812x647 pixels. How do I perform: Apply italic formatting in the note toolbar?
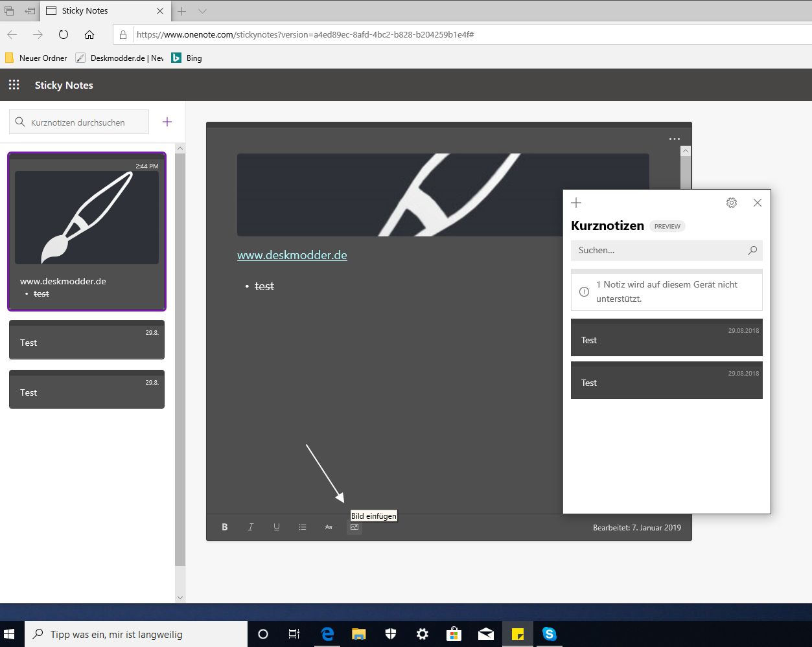coord(251,527)
